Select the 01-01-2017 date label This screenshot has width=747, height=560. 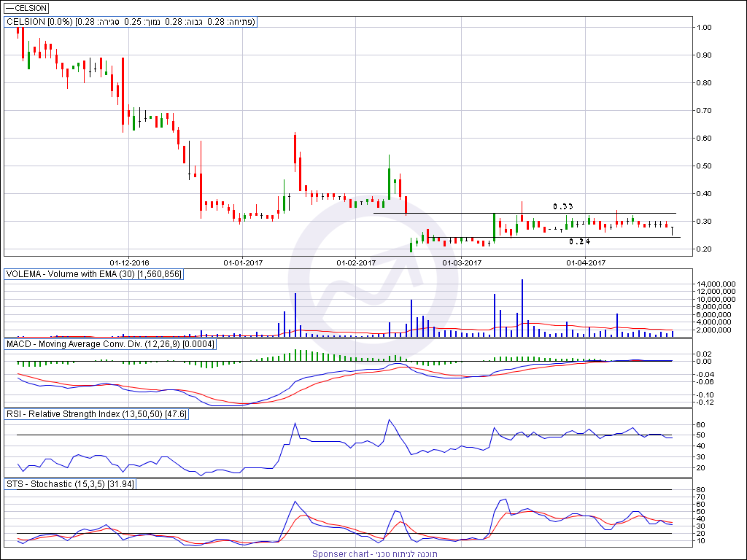click(x=243, y=262)
